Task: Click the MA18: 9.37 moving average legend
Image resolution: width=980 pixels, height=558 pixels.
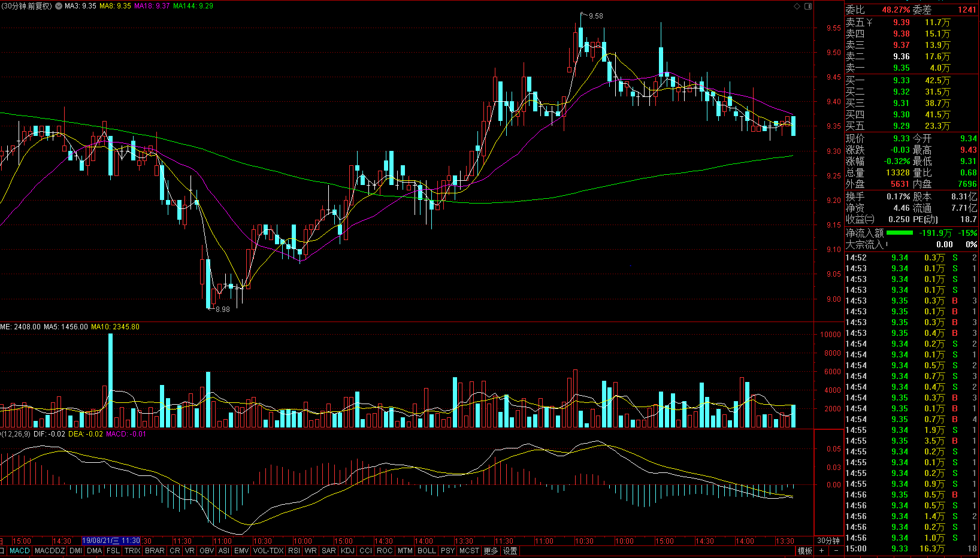Action: point(152,6)
